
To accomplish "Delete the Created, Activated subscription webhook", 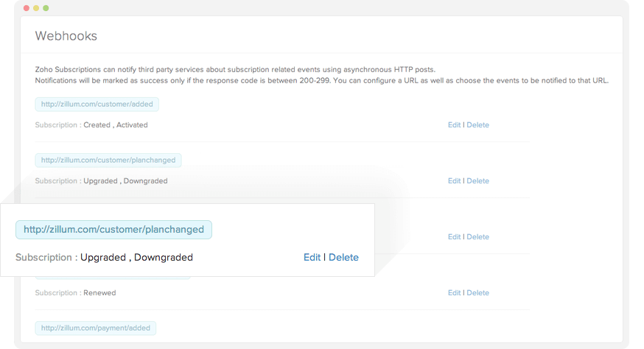I will click(x=477, y=125).
